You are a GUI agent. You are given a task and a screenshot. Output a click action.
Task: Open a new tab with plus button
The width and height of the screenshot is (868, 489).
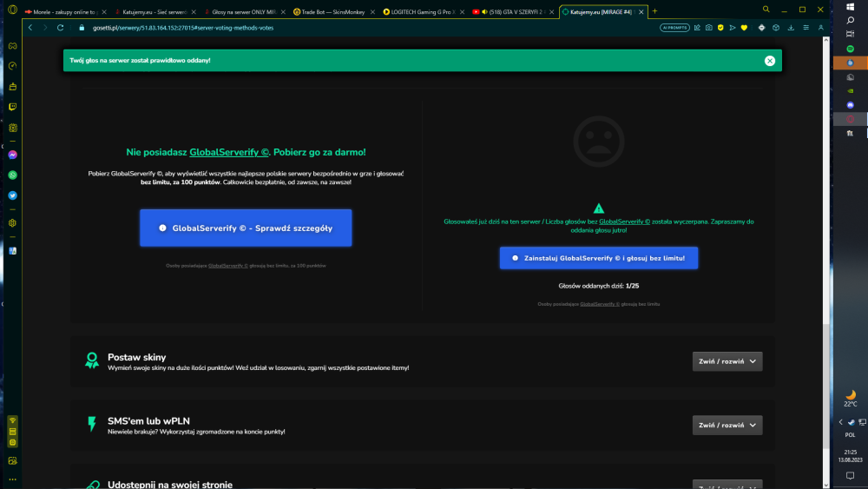[x=654, y=11]
